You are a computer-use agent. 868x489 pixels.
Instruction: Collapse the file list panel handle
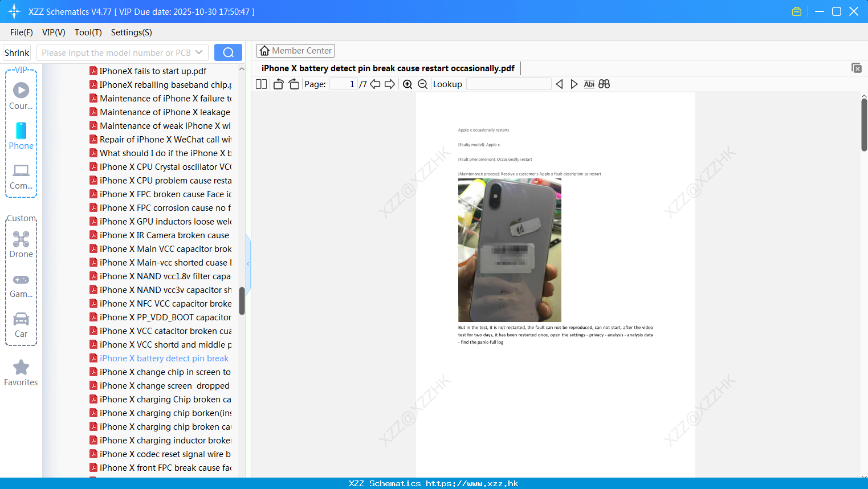click(x=248, y=263)
